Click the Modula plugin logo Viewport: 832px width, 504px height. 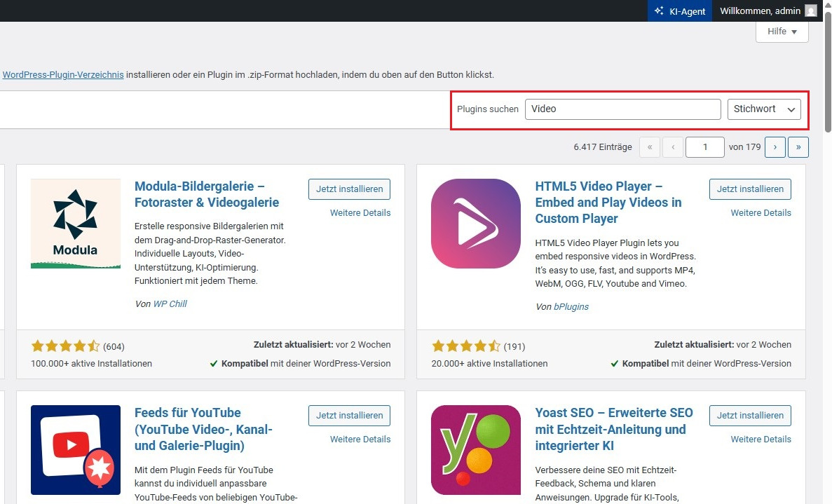[75, 224]
